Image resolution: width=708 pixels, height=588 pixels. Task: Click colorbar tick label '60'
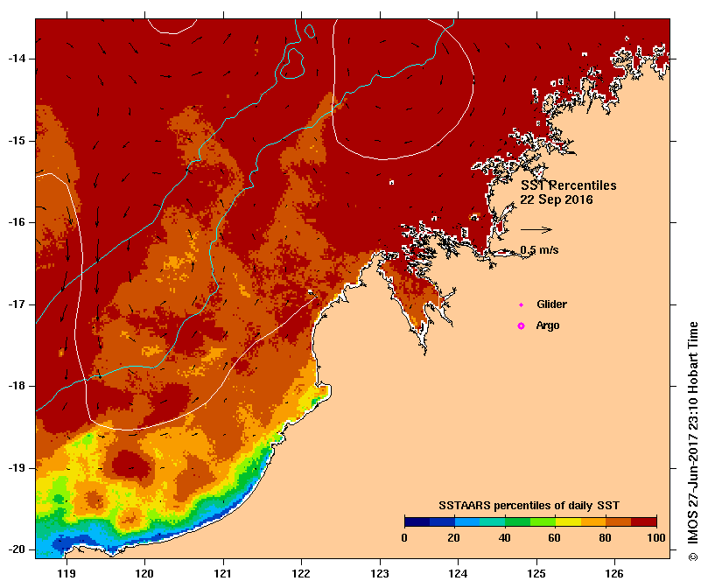tap(554, 538)
